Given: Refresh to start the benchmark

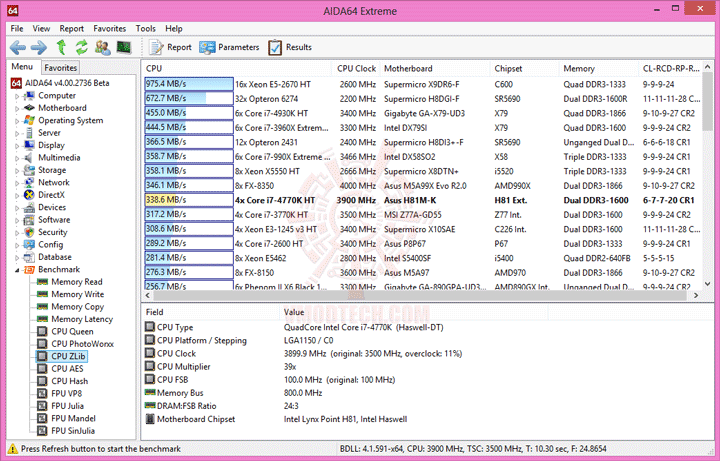Looking at the screenshot, I should pyautogui.click(x=82, y=47).
